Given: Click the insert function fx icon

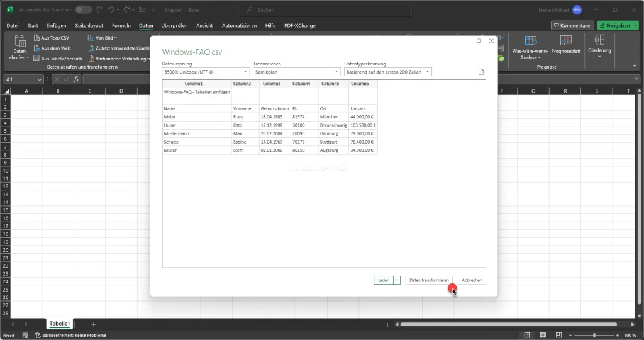Looking at the screenshot, I should (76, 79).
